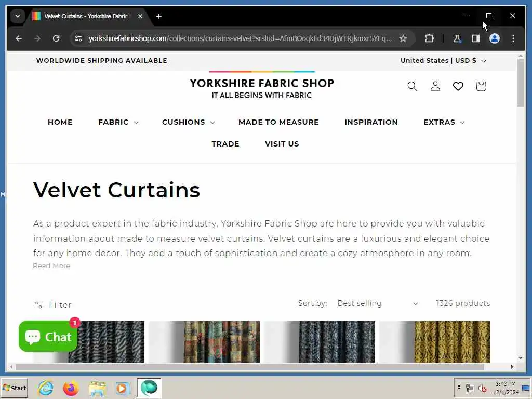The height and width of the screenshot is (399, 532).
Task: Open the Chrome labs flask icon
Action: point(457,38)
